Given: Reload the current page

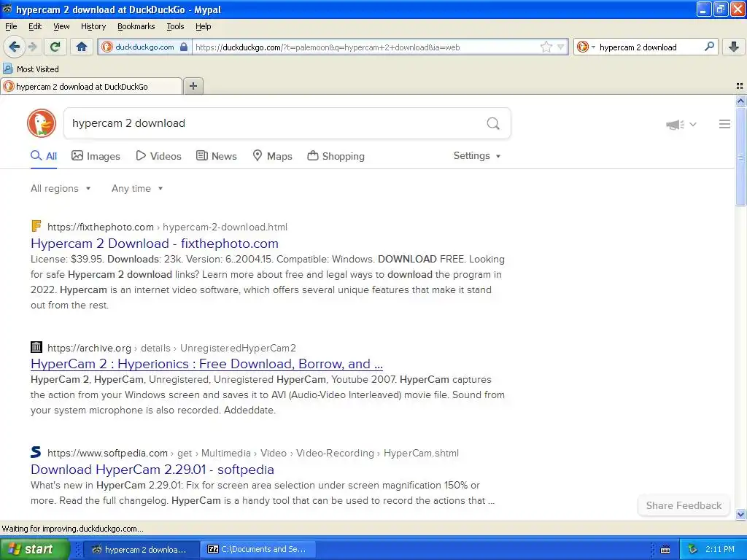Looking at the screenshot, I should pyautogui.click(x=55, y=47).
